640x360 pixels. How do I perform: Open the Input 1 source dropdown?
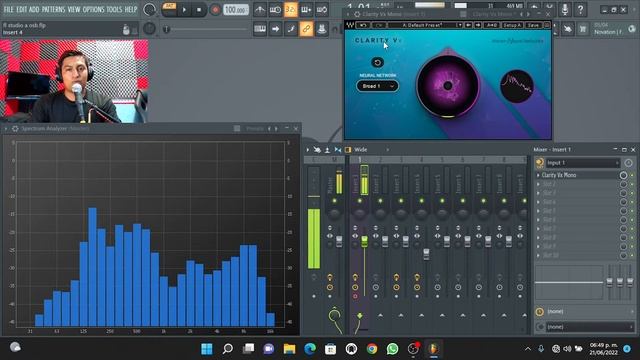[583, 163]
